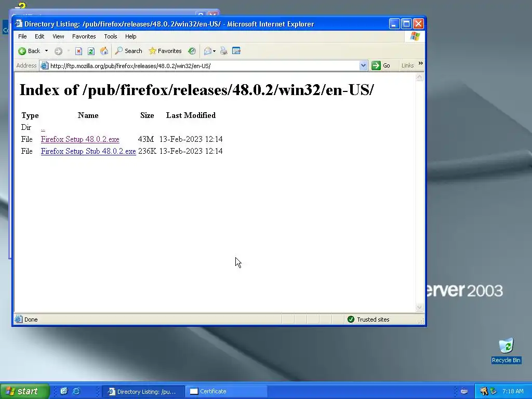Click the network connection tray icon
The width and height of the screenshot is (532, 399).
[x=494, y=391]
